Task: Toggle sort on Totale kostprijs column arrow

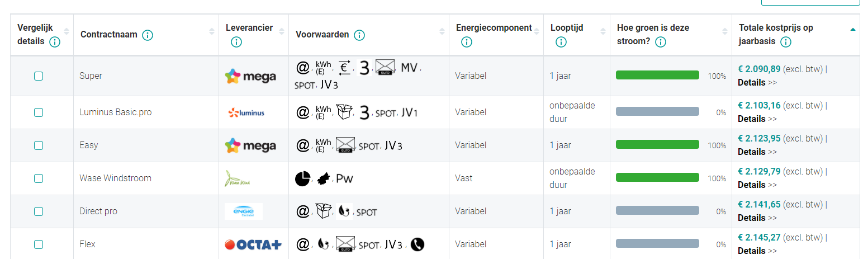Action: click(x=852, y=30)
